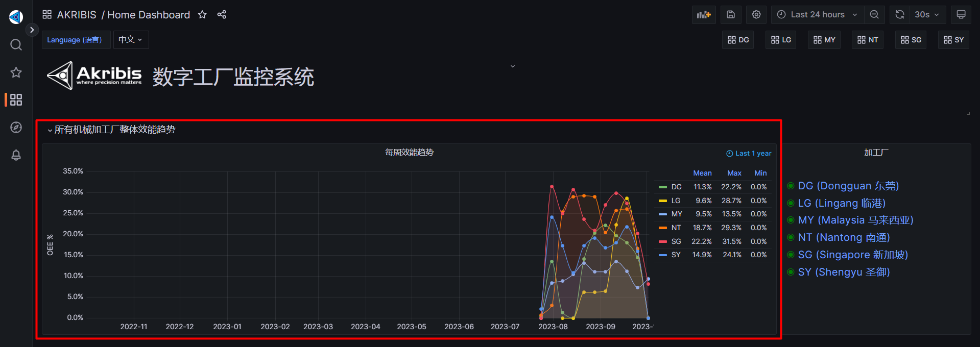The height and width of the screenshot is (347, 980).
Task: Refresh the dashboard now
Action: tap(900, 15)
